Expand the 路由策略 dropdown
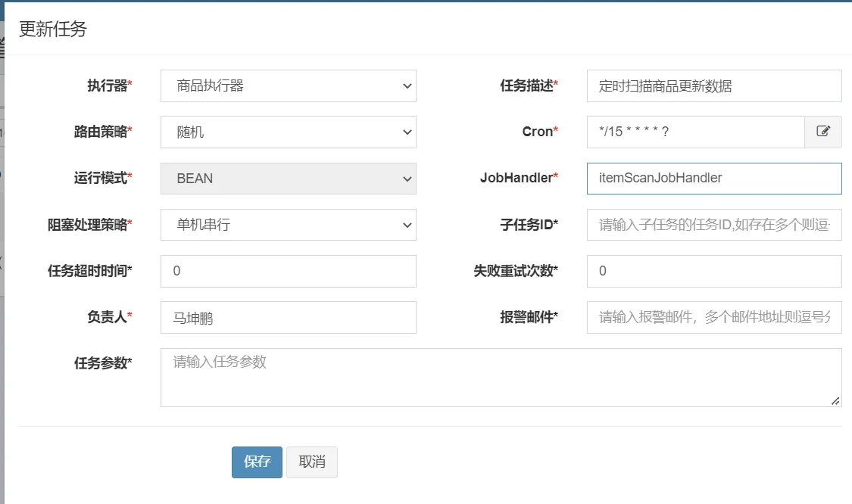Image resolution: width=852 pixels, height=504 pixels. 288,132
